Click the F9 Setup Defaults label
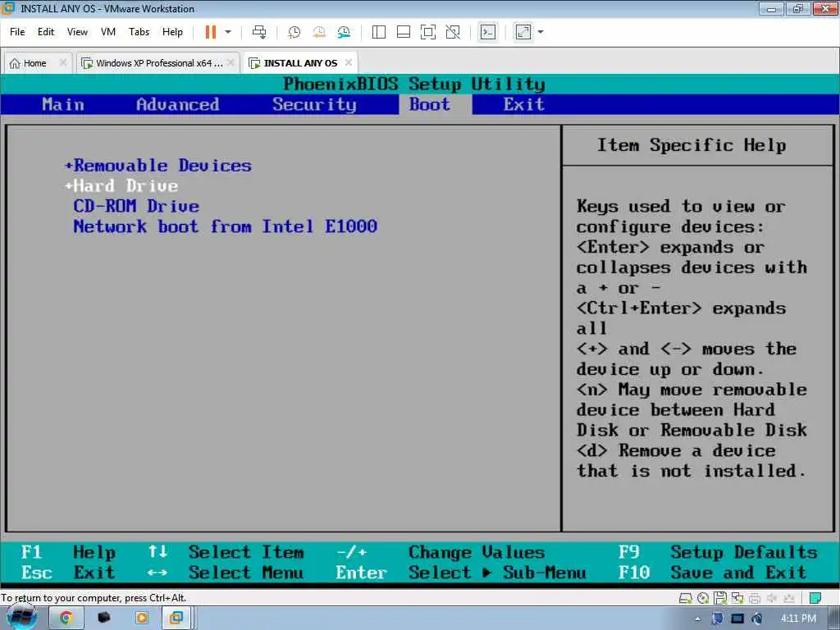This screenshot has width=840, height=630. tap(718, 552)
